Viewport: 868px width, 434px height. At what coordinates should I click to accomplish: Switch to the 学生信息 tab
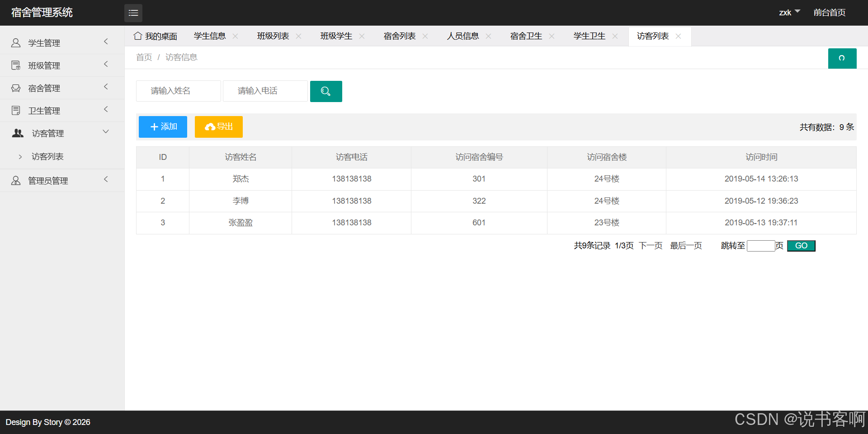(x=210, y=36)
